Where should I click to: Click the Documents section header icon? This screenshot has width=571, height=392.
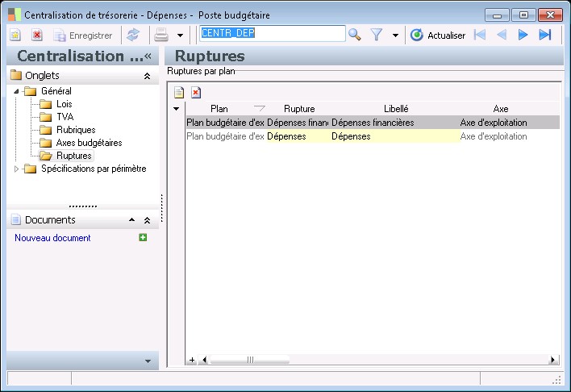(16, 219)
